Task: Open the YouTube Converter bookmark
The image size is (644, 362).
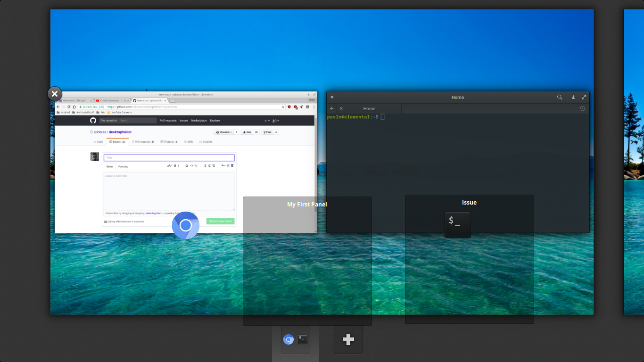Action: point(120,112)
